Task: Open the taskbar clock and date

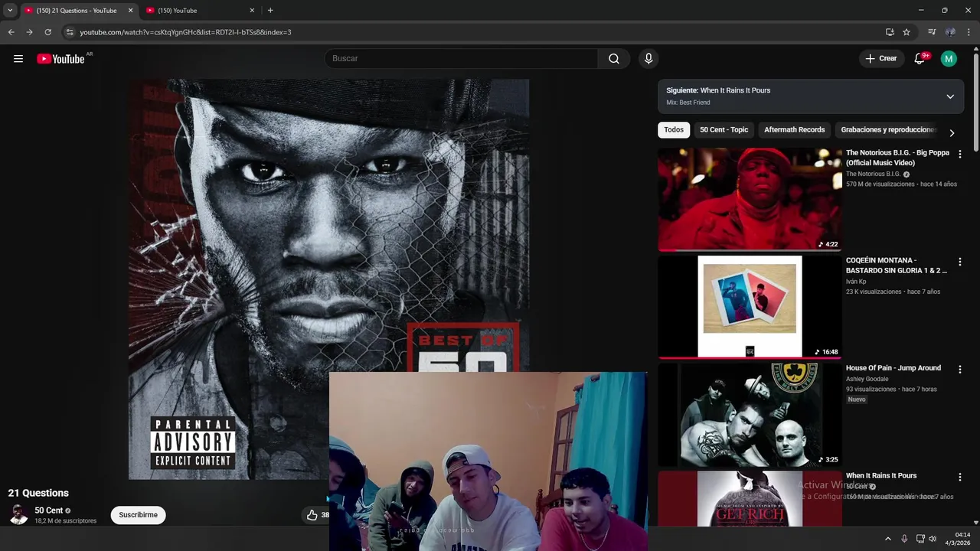Action: pyautogui.click(x=958, y=539)
